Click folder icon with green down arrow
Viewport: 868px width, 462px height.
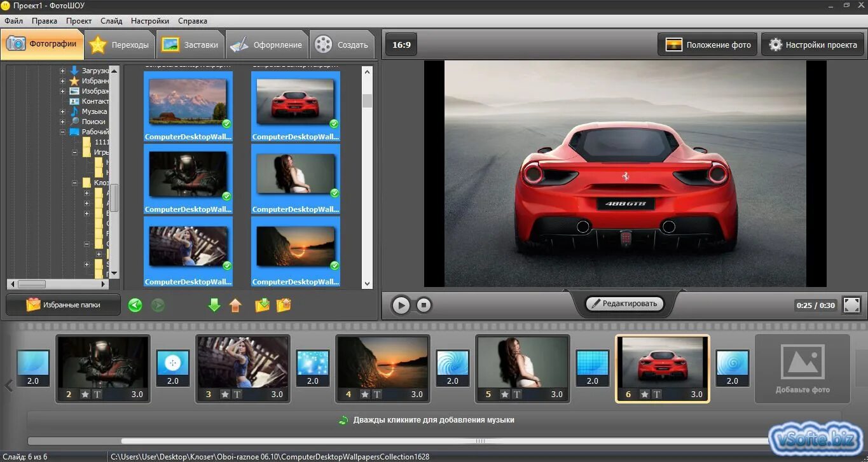pyautogui.click(x=262, y=305)
